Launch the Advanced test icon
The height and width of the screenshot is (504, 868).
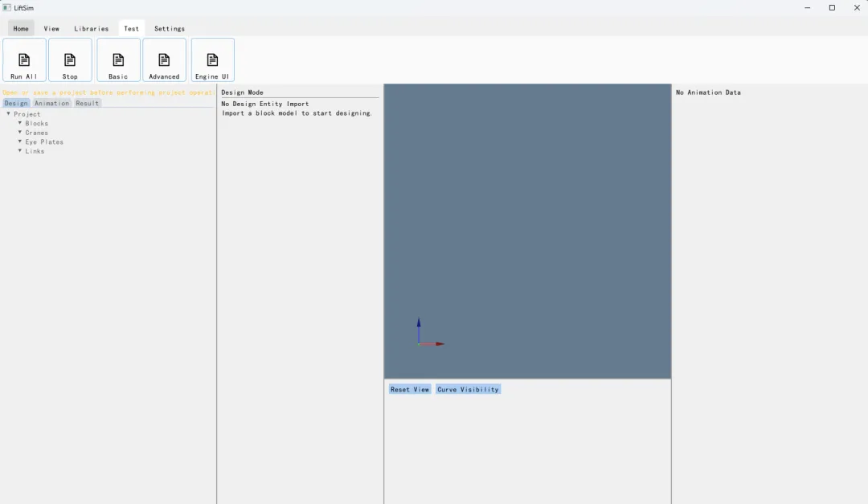[x=165, y=59]
